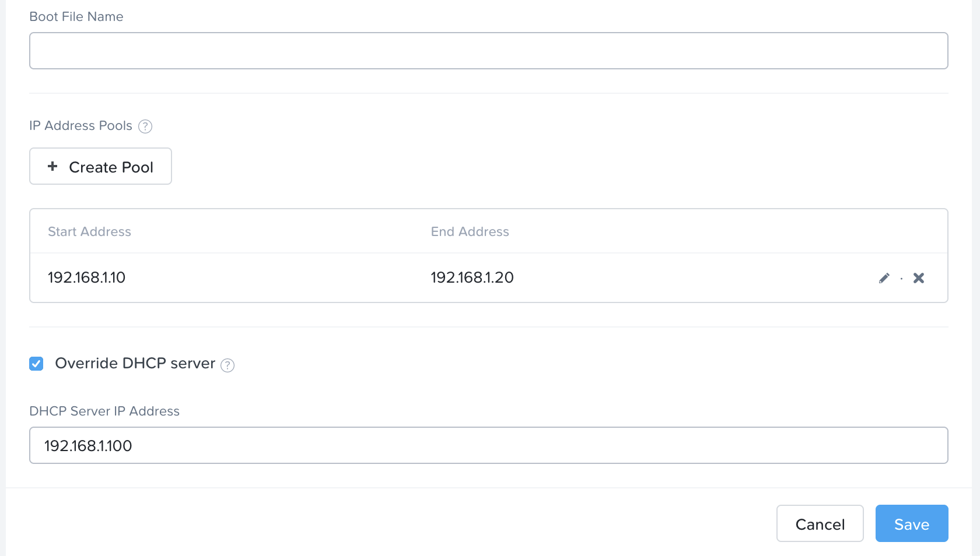Click the pencil edit icon for the pool
Viewport: 980px width, 556px height.
pyautogui.click(x=884, y=278)
